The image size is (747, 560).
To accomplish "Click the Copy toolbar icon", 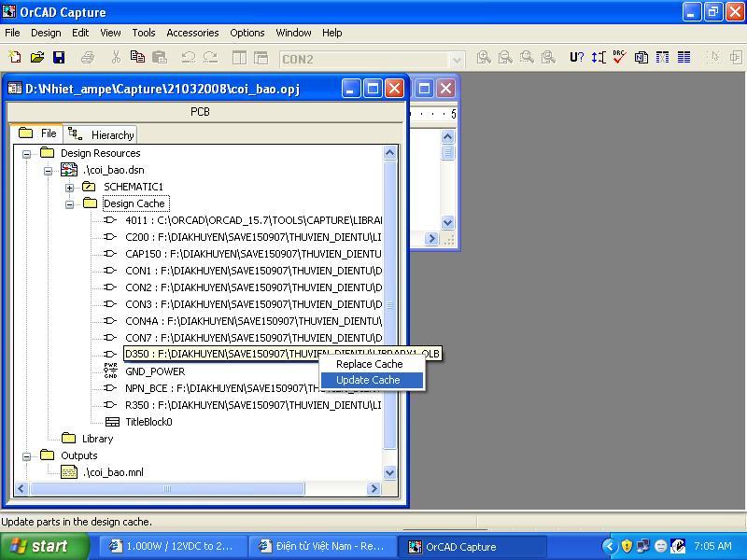I will pos(137,58).
